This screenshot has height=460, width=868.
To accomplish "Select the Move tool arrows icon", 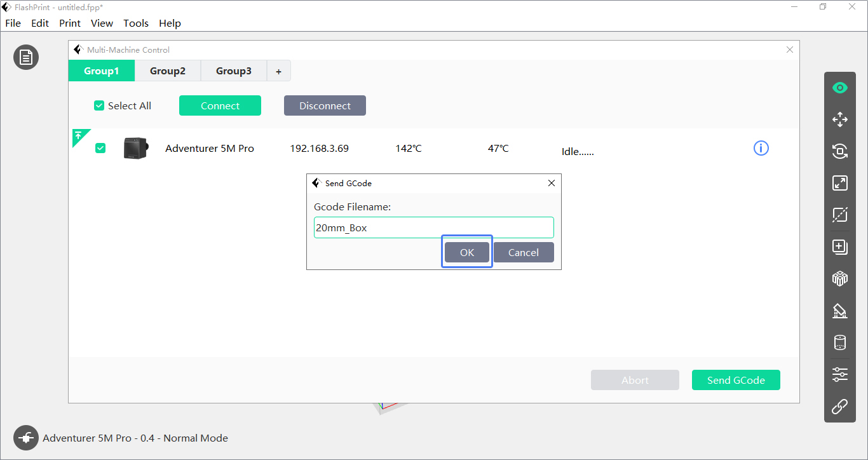I will (x=840, y=119).
